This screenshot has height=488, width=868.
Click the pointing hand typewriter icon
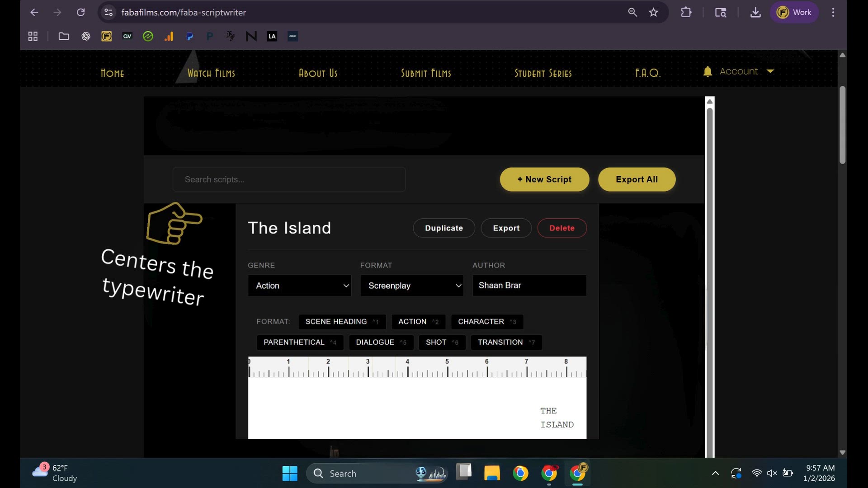click(x=174, y=223)
